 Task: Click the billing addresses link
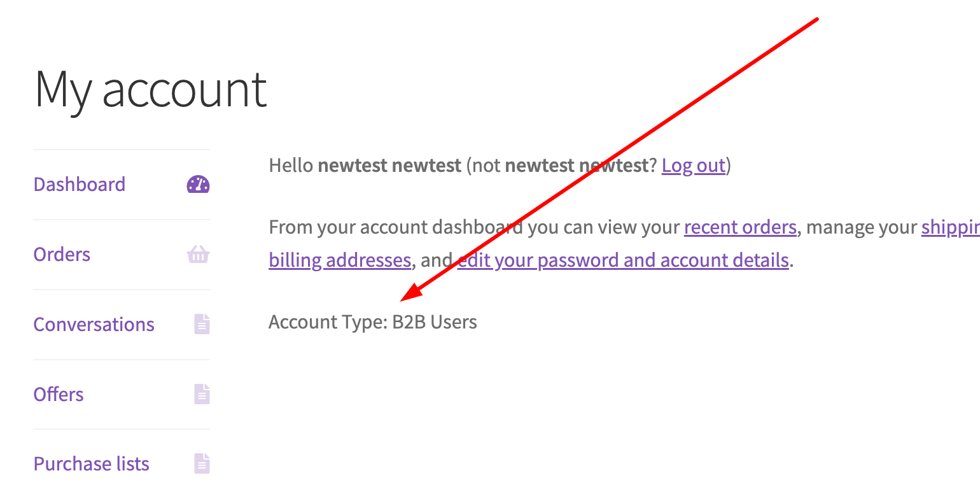pos(340,260)
